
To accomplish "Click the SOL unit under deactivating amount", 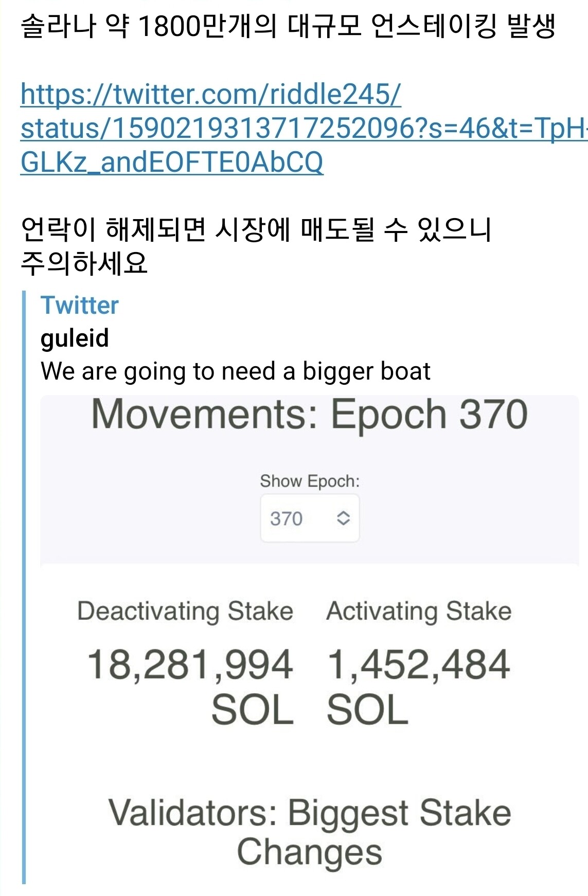I will pos(252,710).
